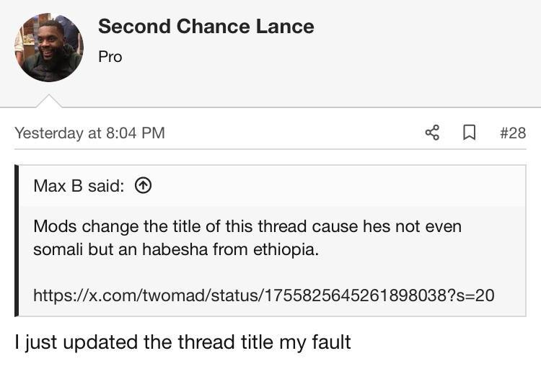Click the Max B said quote attribution
Screen dimensions: 541x392
79,186
